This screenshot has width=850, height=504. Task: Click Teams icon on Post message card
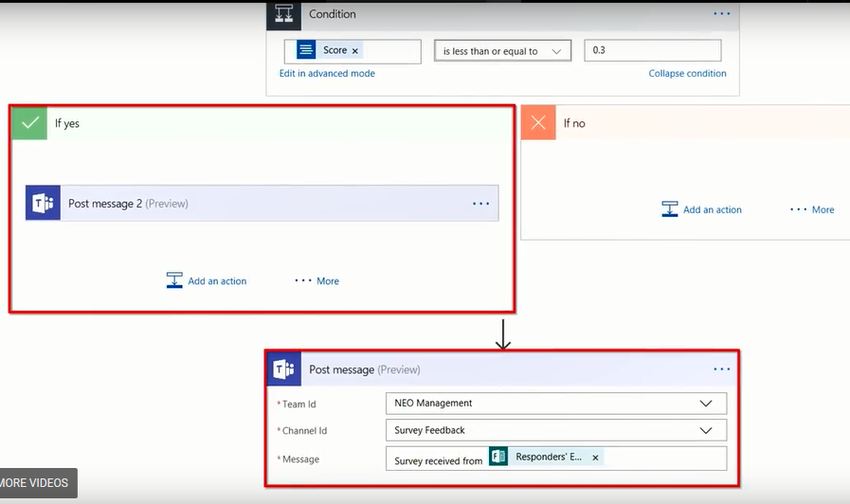coord(283,369)
